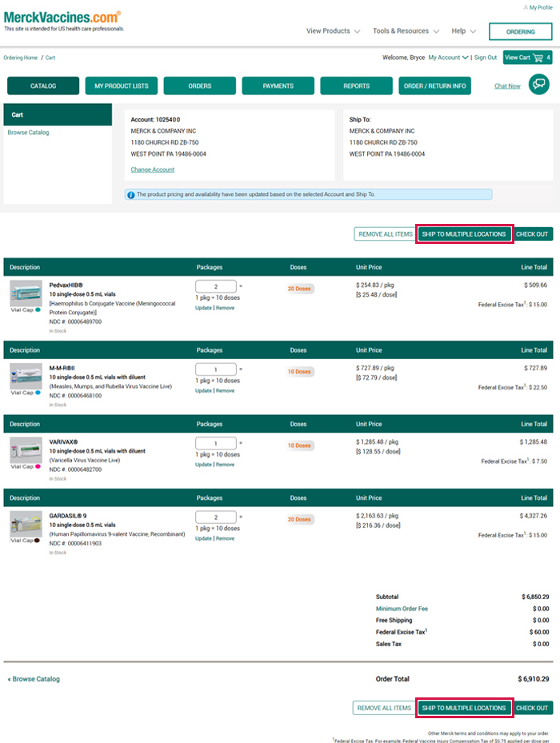Click Remove under PedvaxHIB quantity
The height and width of the screenshot is (743, 560).
pos(226,308)
